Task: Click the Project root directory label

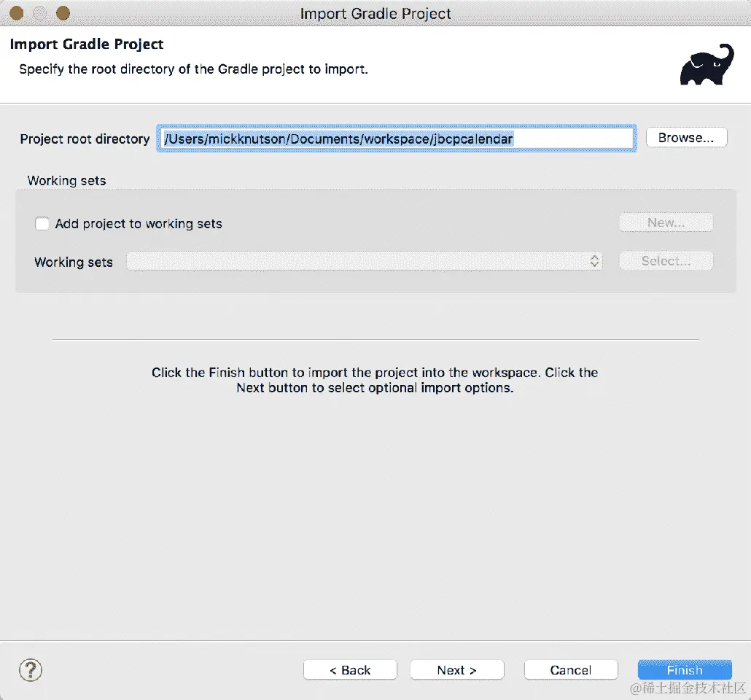Action: tap(85, 139)
